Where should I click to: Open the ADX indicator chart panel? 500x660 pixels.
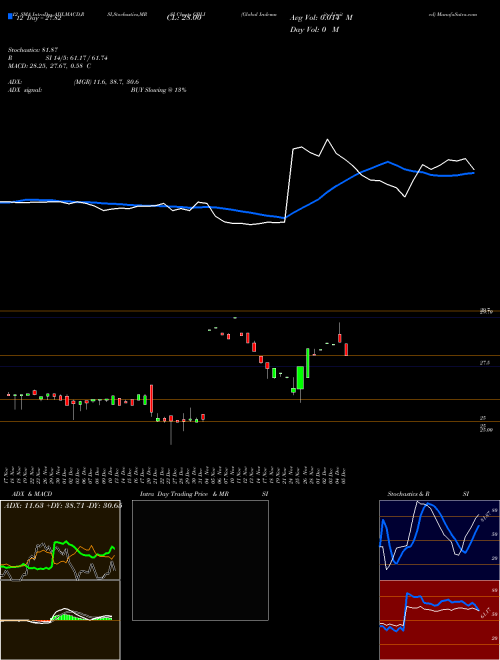click(x=60, y=540)
